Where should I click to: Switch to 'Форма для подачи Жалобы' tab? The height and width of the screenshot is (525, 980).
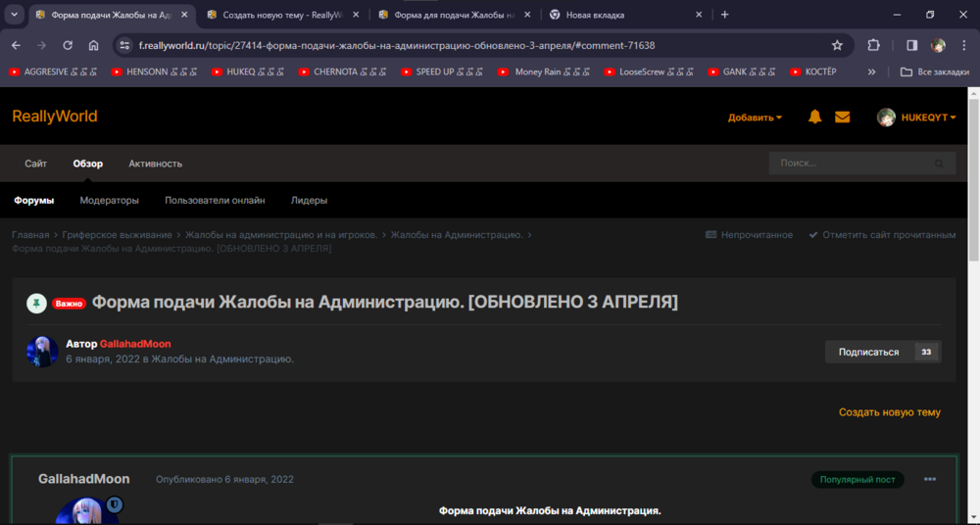point(453,15)
